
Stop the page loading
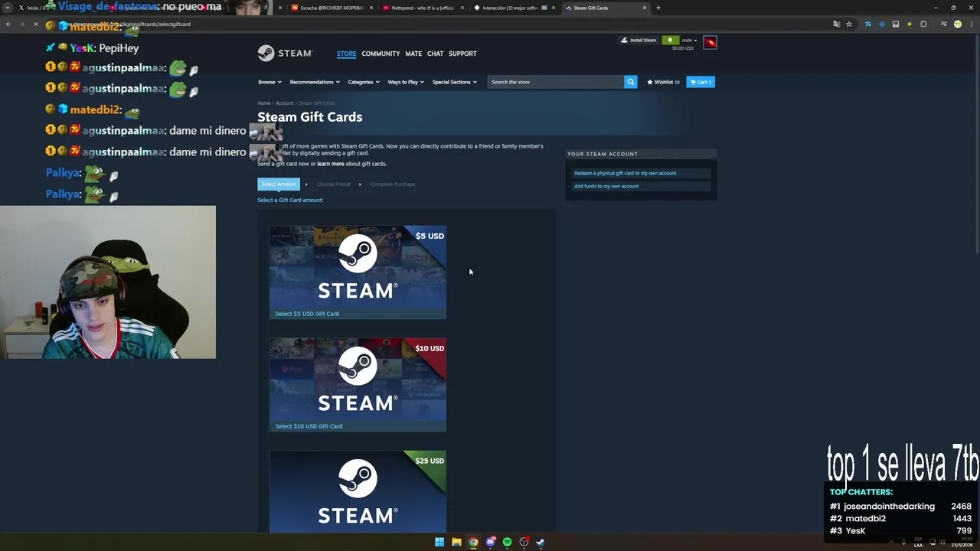(35, 24)
